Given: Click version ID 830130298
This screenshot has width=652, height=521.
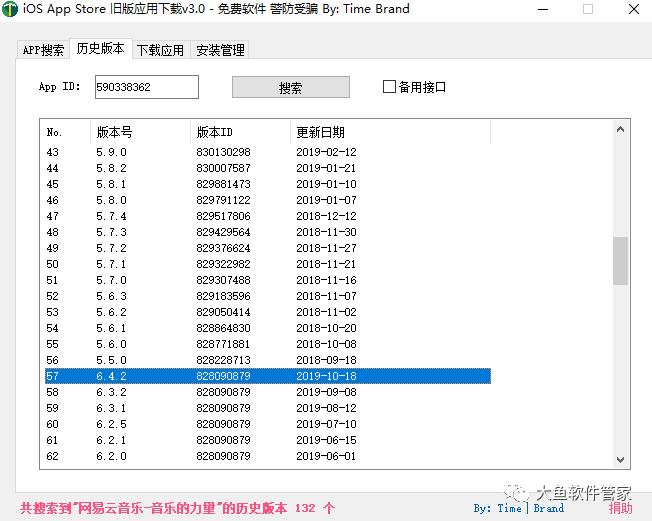Looking at the screenshot, I should (x=223, y=152).
